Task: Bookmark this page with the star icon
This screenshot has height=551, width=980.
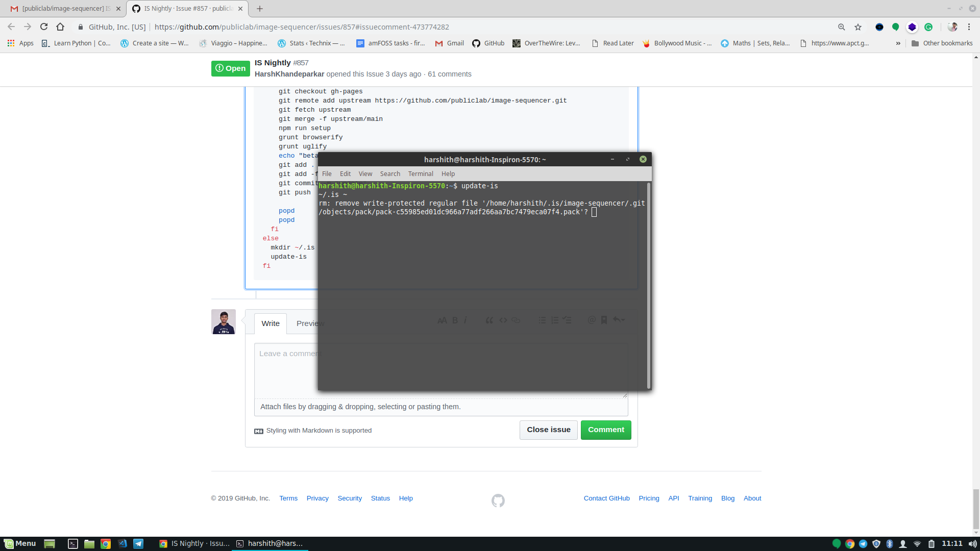Action: (858, 27)
